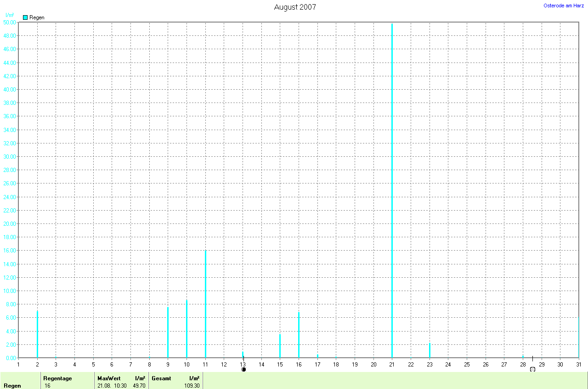Click the MaxWert column header
Screen dimensions: 588x389
coord(109,378)
